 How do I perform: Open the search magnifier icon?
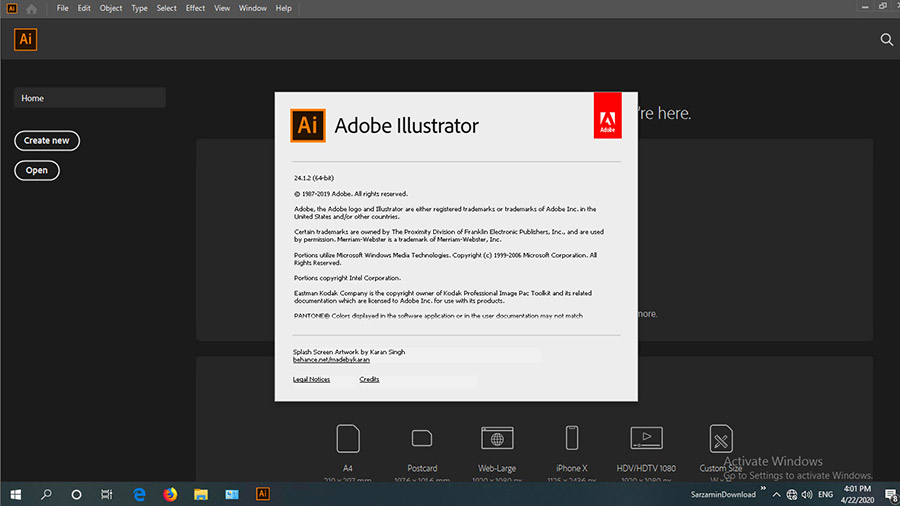(x=886, y=39)
